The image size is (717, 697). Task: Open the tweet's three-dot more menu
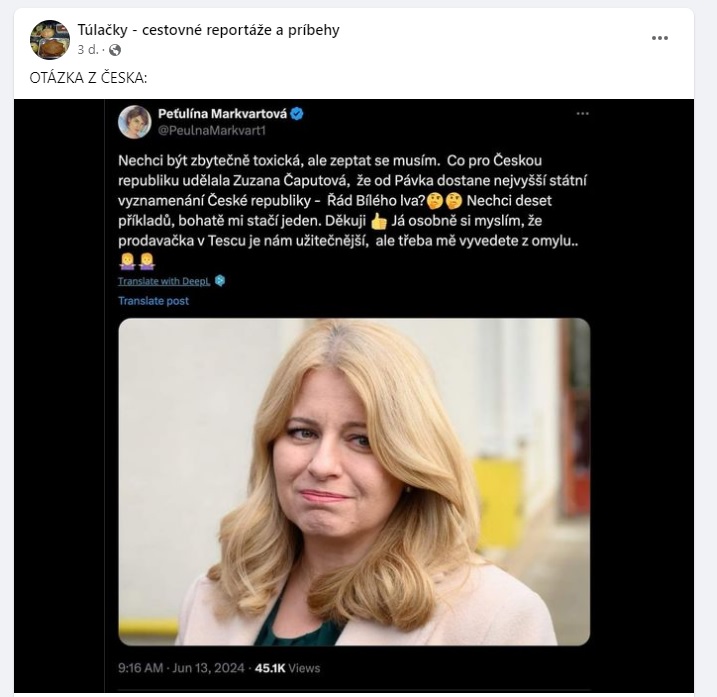[583, 114]
